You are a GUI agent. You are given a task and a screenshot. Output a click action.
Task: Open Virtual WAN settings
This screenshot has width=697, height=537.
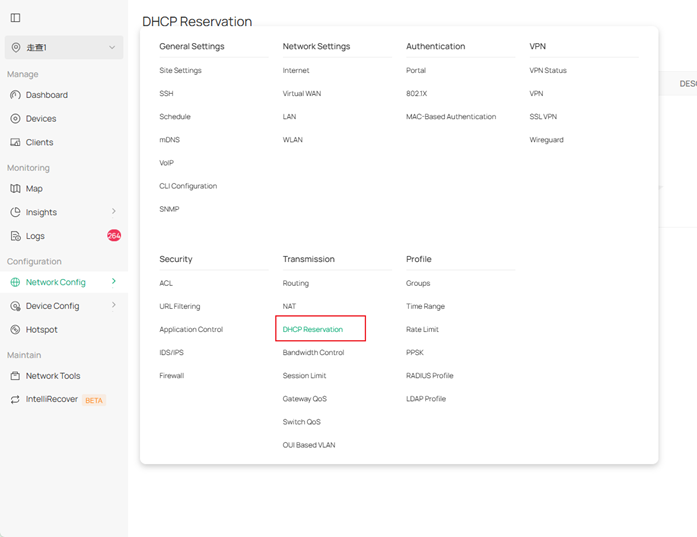coord(302,93)
